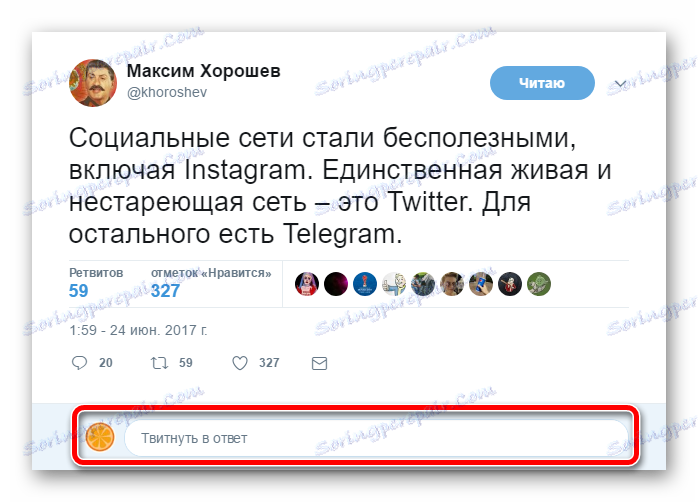Screen dimensions: 698x502
Task: Click in the Твитнуть в ответ field
Action: pyautogui.click(x=376, y=438)
